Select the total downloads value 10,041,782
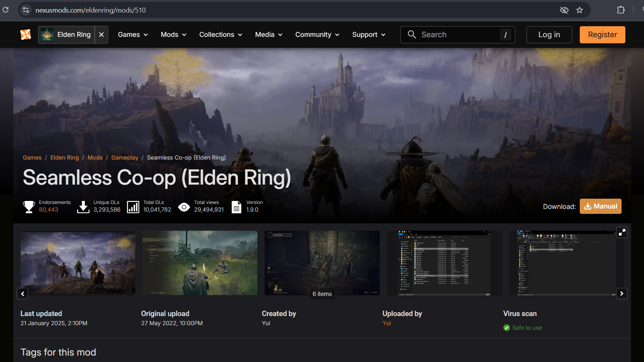This screenshot has height=362, width=644. tap(157, 210)
